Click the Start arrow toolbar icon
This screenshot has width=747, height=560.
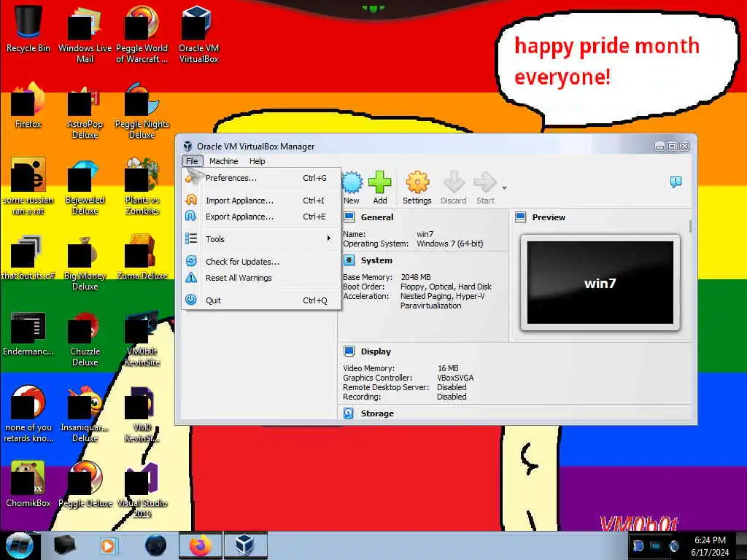click(485, 182)
